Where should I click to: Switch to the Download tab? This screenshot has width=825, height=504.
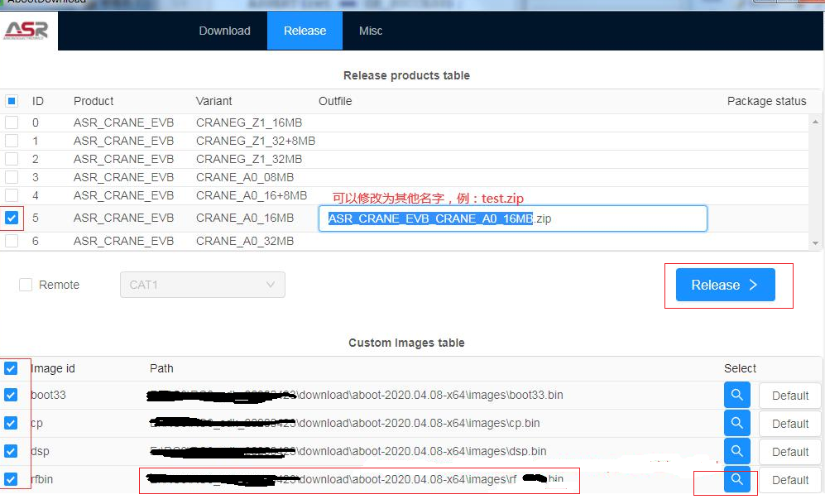tap(225, 31)
